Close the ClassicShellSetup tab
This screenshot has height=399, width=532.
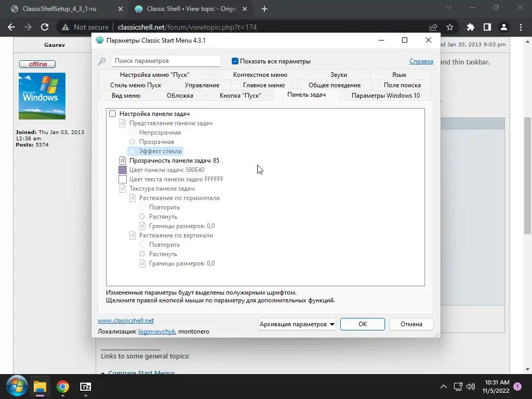click(x=121, y=9)
